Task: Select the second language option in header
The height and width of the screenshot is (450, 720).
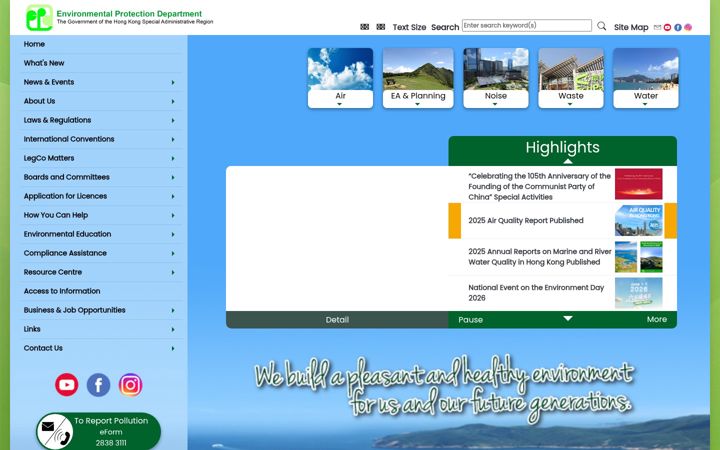Action: tap(381, 27)
